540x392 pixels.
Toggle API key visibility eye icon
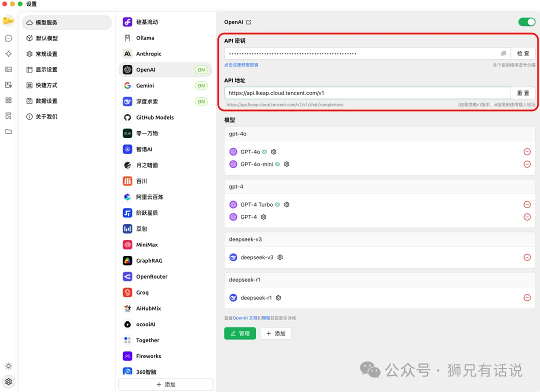[x=503, y=53]
